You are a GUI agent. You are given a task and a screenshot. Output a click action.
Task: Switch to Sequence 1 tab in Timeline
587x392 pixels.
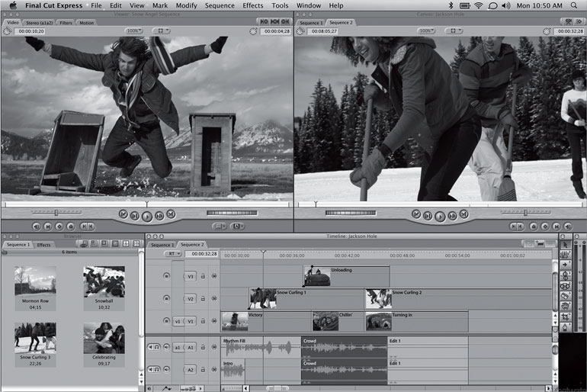162,245
